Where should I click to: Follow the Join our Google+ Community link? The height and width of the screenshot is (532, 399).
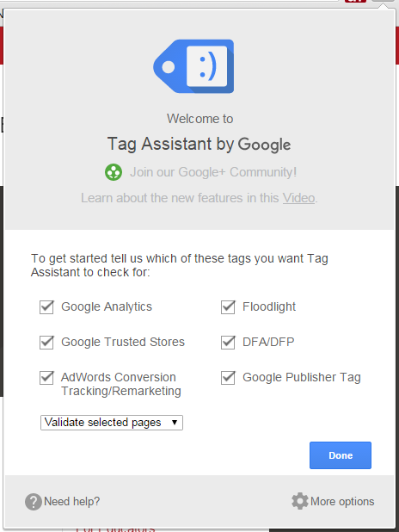click(213, 172)
